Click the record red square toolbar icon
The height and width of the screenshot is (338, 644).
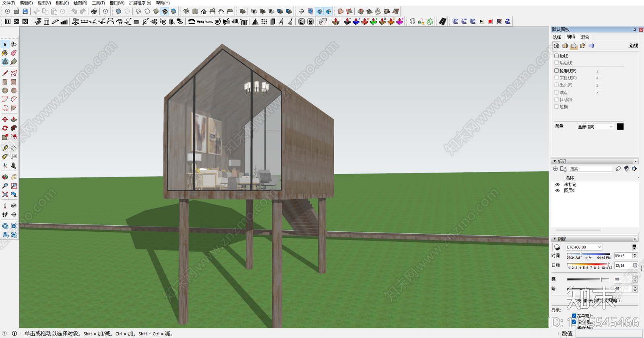(x=490, y=21)
